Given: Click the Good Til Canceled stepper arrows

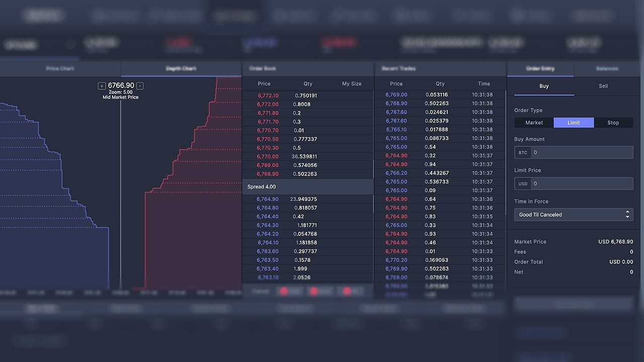Looking at the screenshot, I should [627, 215].
